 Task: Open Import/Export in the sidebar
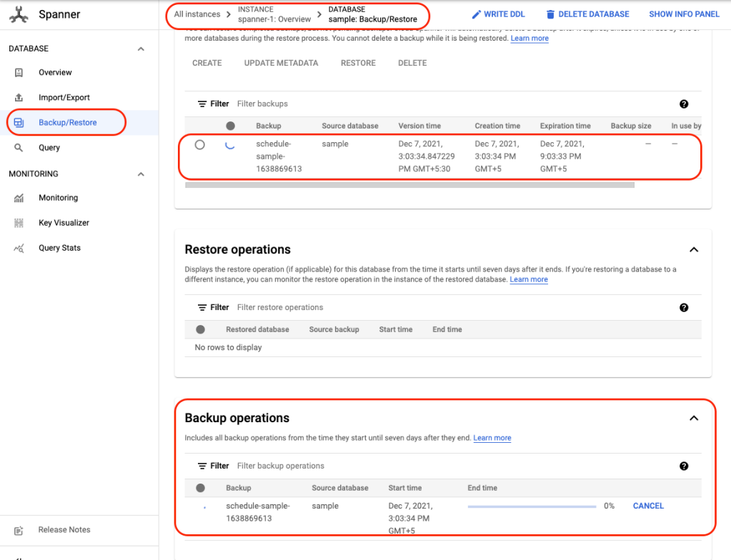coord(64,98)
